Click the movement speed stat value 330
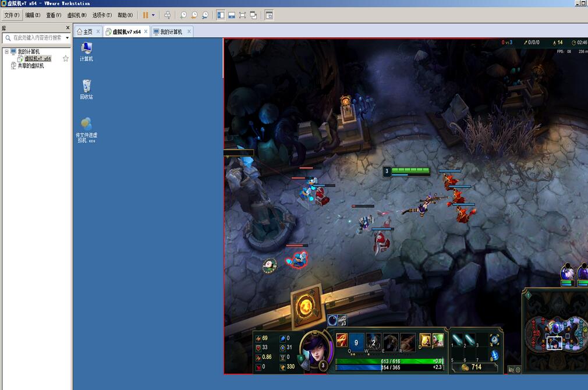Viewport: 588px width, 390px height. [291, 367]
